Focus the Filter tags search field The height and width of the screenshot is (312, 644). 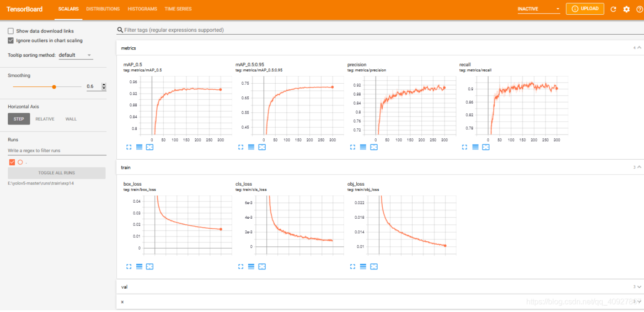(380, 30)
